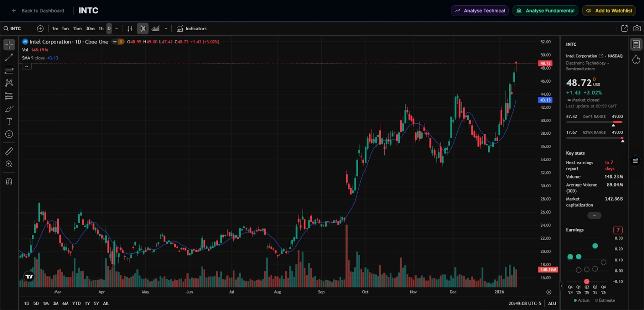Expand more key stats chevron button
The image size is (644, 310).
[594, 216]
